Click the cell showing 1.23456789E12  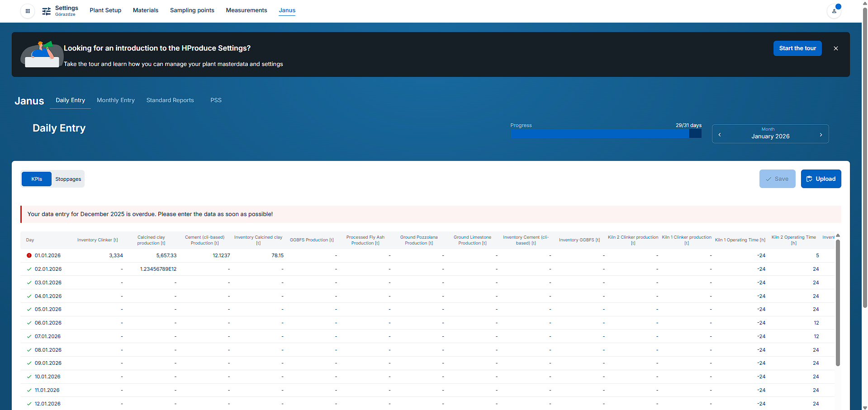coord(158,269)
